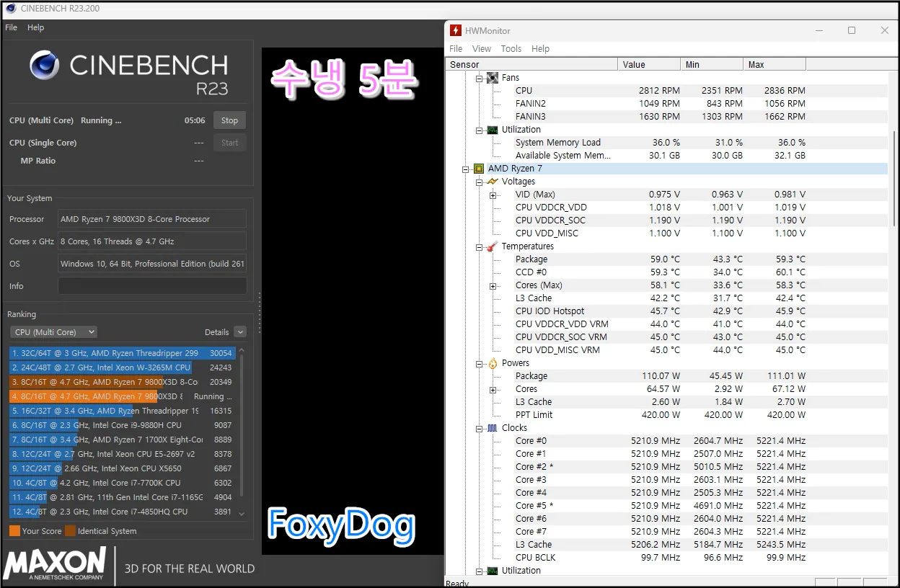900x588 pixels.
Task: Click the Sensor column header
Action: (x=531, y=65)
